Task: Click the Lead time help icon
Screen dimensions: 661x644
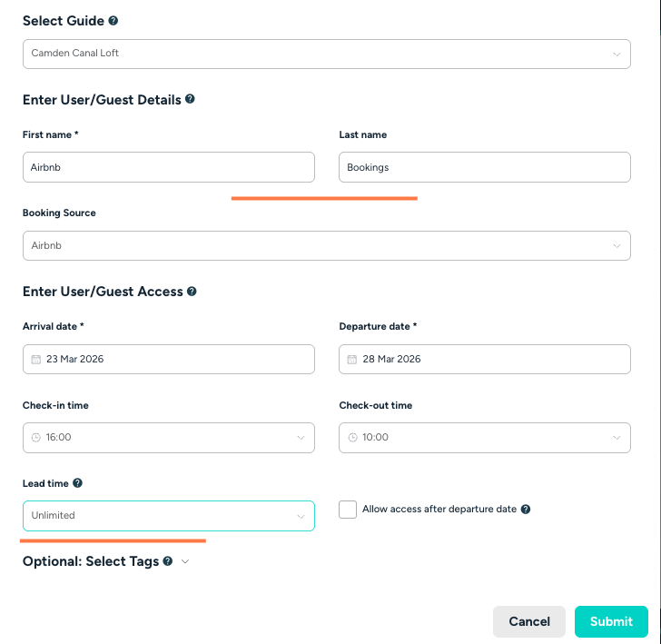Action: 77,484
